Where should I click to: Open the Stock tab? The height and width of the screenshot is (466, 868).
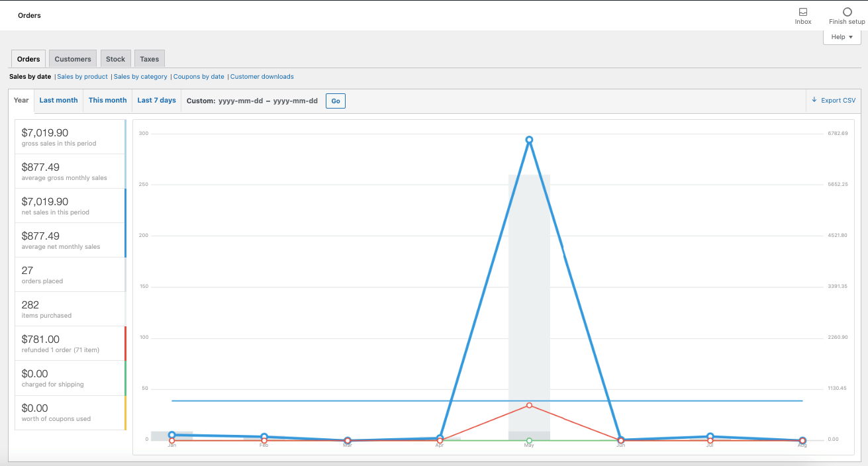[x=115, y=59]
